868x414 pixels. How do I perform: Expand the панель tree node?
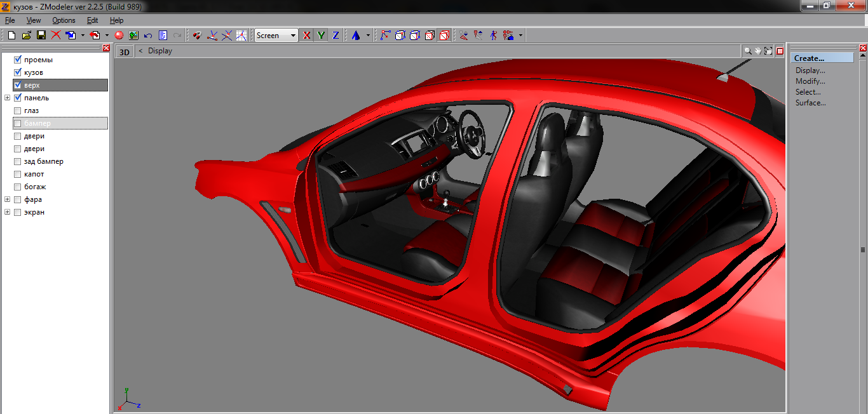pyautogui.click(x=7, y=98)
